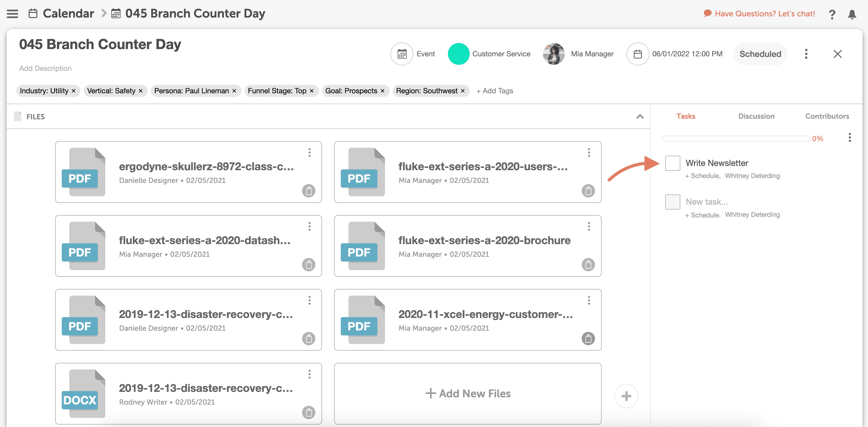Delete the ergodyne-skullerz PDF using its trash icon

tap(308, 191)
